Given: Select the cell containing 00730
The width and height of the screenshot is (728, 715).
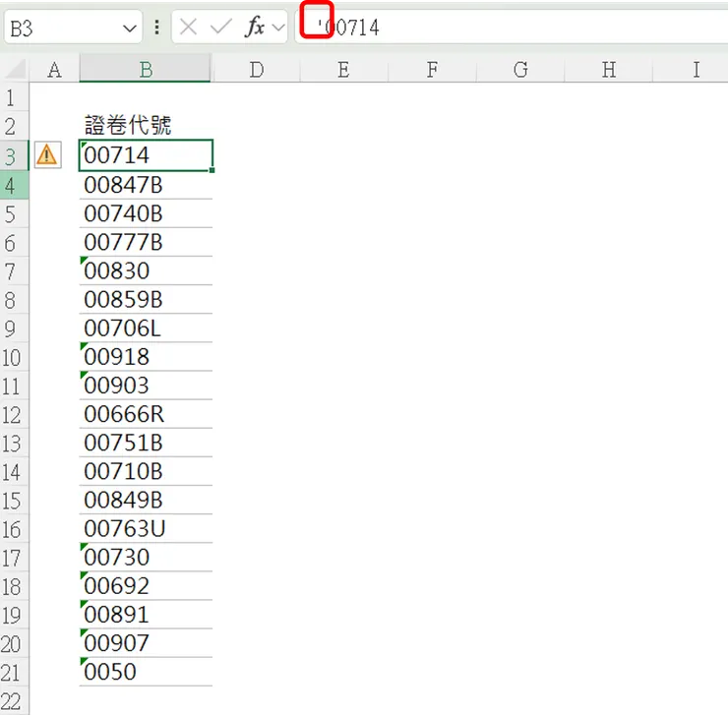Looking at the screenshot, I should point(146,558).
